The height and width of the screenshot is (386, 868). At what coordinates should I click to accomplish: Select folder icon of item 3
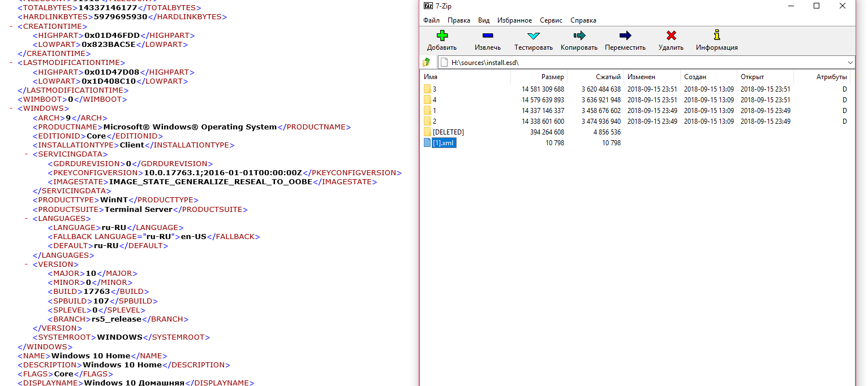(427, 89)
